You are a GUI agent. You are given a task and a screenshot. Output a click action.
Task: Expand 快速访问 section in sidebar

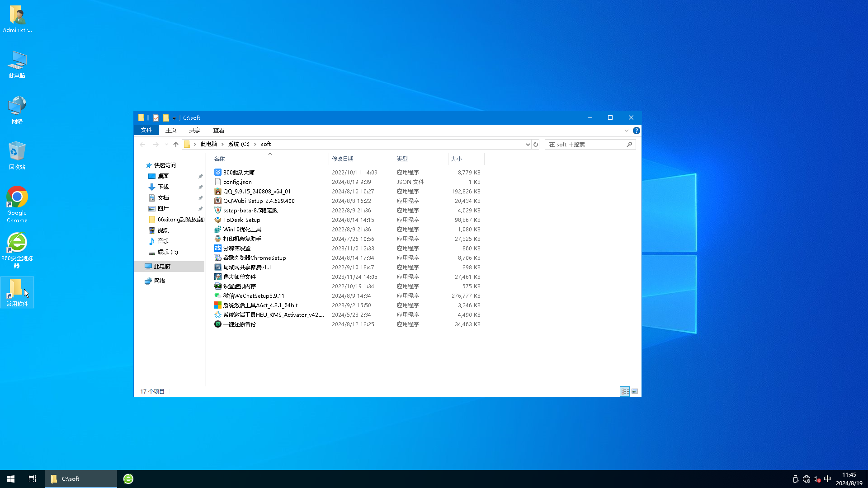(x=142, y=165)
